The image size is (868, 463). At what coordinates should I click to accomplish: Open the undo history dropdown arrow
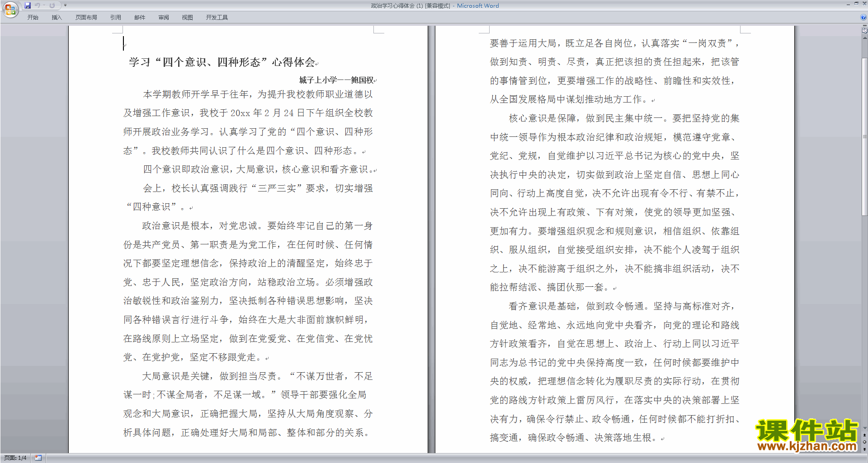tap(44, 5)
